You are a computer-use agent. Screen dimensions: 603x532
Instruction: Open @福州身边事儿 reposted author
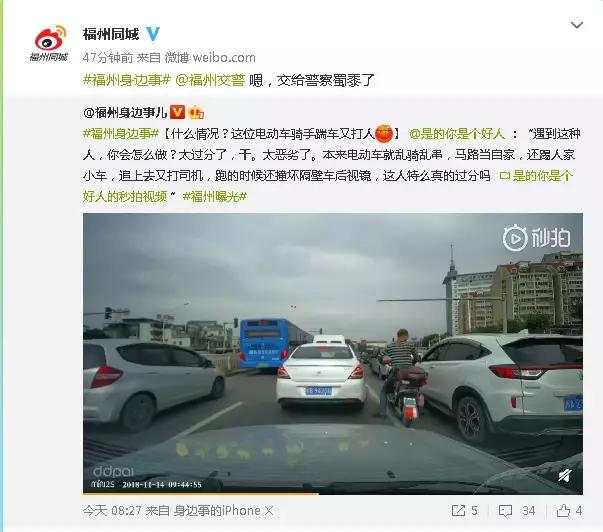point(125,112)
